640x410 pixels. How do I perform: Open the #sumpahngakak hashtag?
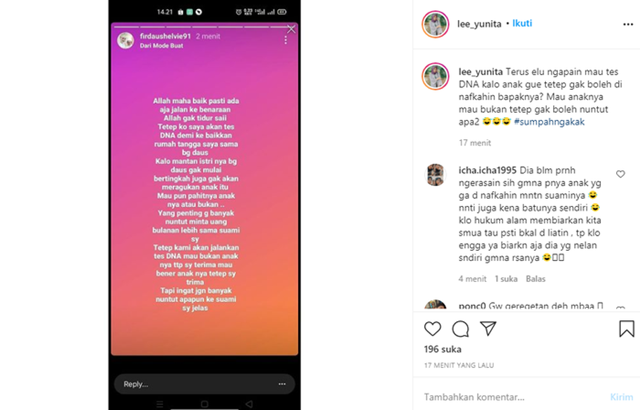(549, 122)
